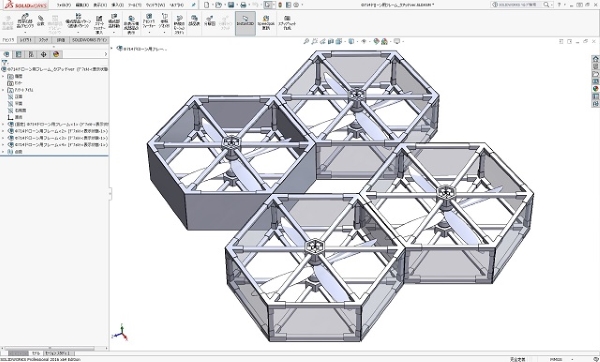The height and width of the screenshot is (362, 600).
Task: Toggle visibility of second drone frame component
Action: pyautogui.click(x=11, y=131)
